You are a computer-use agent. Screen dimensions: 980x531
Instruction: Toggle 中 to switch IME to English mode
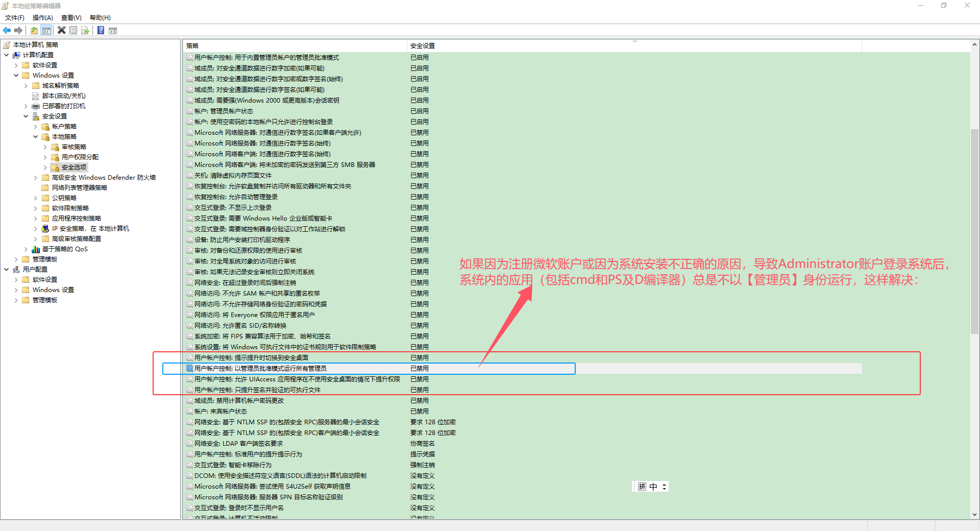click(x=652, y=486)
